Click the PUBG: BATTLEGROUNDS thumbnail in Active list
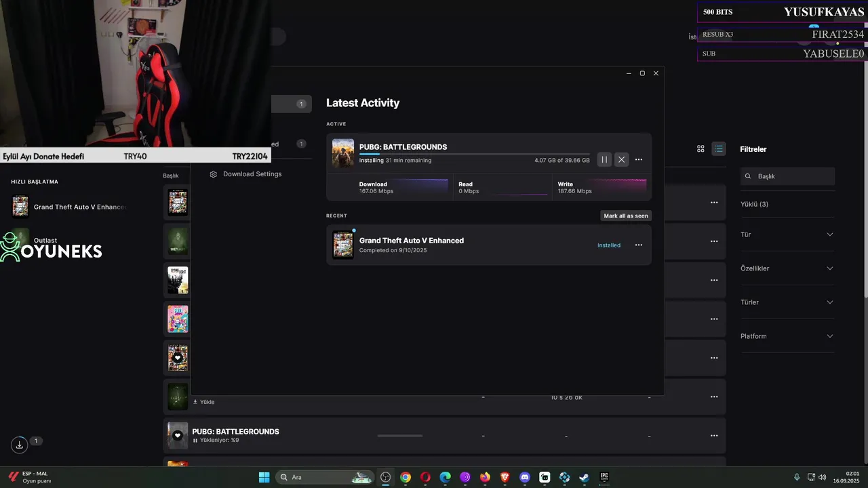 343,153
